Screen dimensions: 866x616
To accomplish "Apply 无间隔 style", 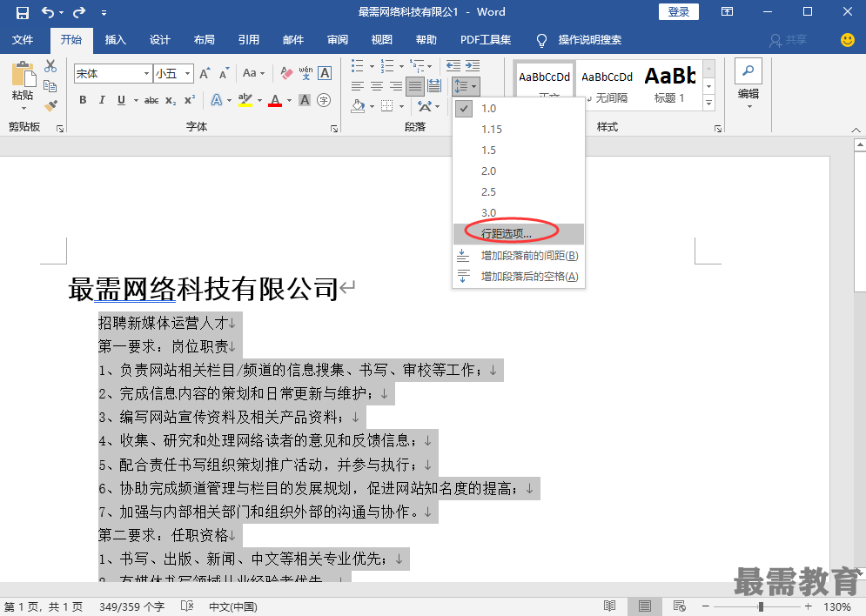I will 607,85.
